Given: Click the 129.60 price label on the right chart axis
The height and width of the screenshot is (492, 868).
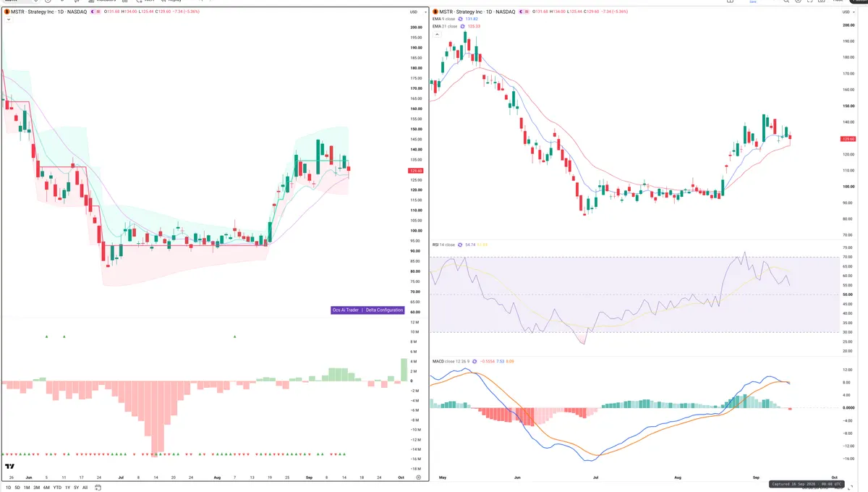Looking at the screenshot, I should click(848, 139).
